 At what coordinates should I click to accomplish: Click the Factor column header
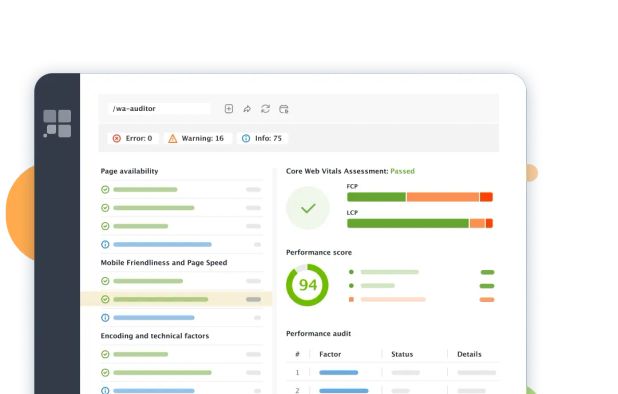pyautogui.click(x=330, y=354)
